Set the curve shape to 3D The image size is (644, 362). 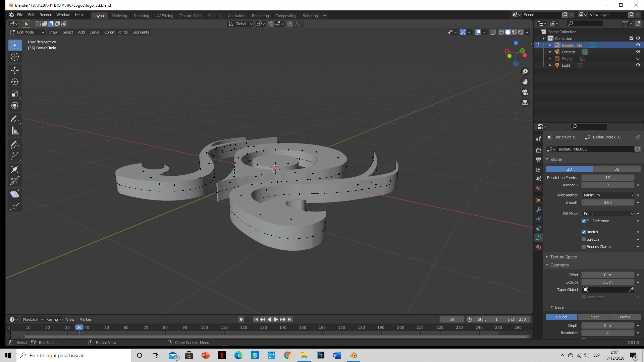tap(617, 169)
